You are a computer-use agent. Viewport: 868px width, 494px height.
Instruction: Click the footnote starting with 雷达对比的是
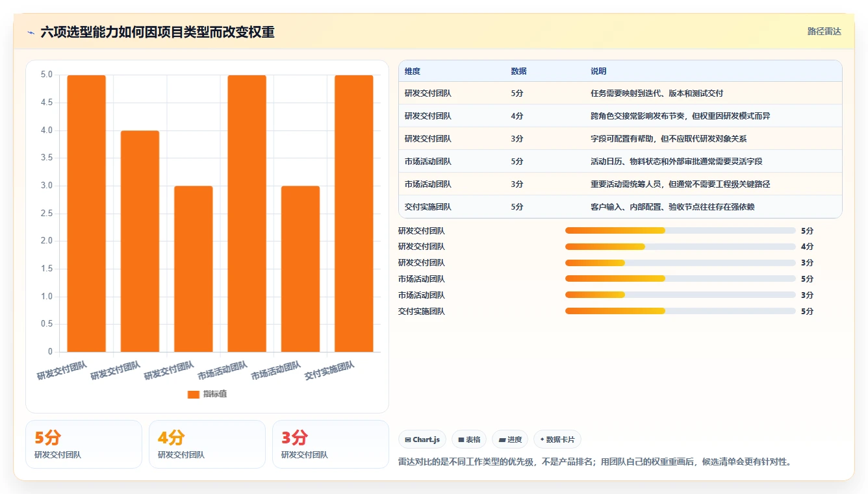(595, 462)
